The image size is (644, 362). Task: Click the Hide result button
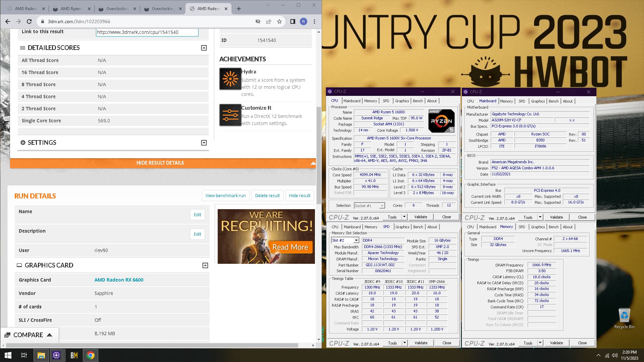300,196
